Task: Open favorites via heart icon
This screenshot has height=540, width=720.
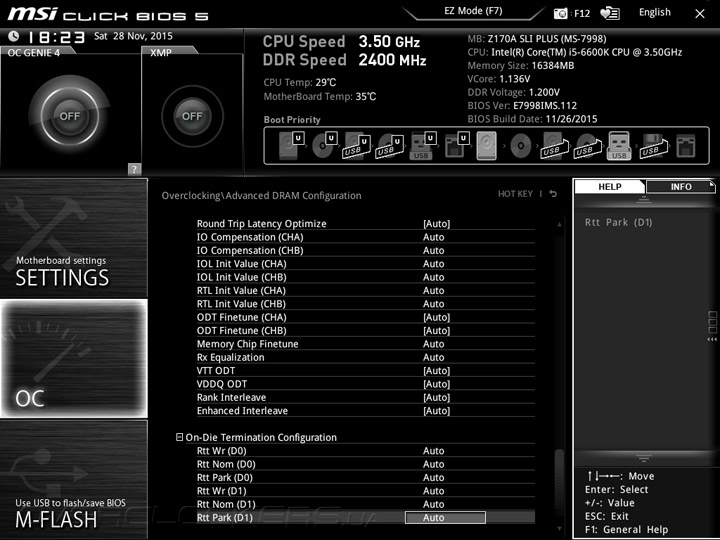Action: 610,13
